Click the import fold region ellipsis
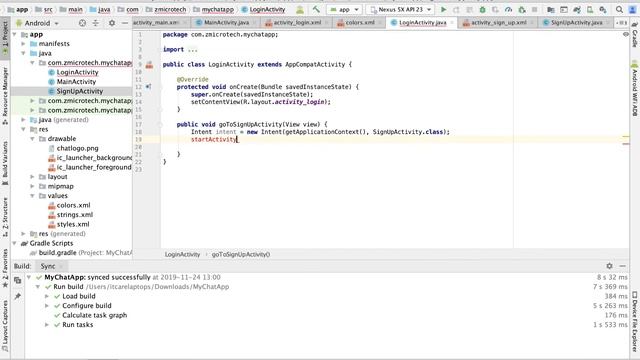This screenshot has height=360, width=640. pos(192,49)
